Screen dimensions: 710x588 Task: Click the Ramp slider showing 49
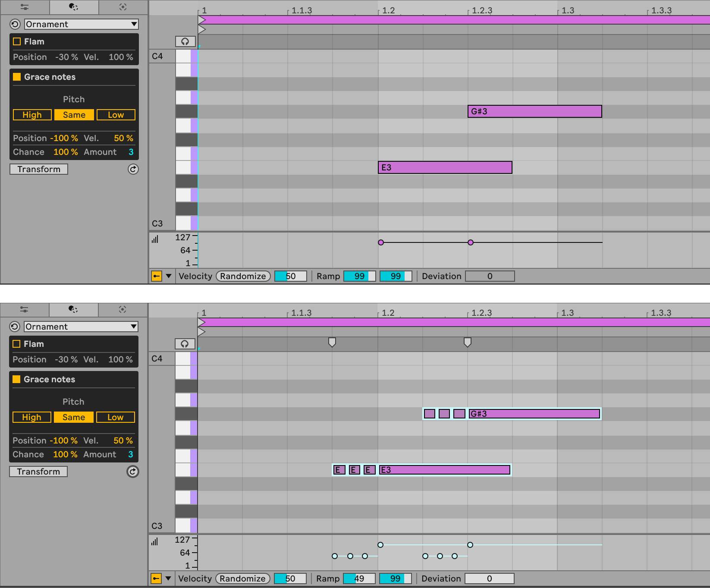coord(359,579)
